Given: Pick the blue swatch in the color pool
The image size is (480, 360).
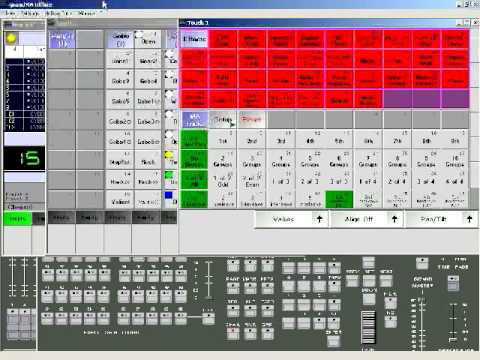Looking at the screenshot, I should (x=169, y=195).
